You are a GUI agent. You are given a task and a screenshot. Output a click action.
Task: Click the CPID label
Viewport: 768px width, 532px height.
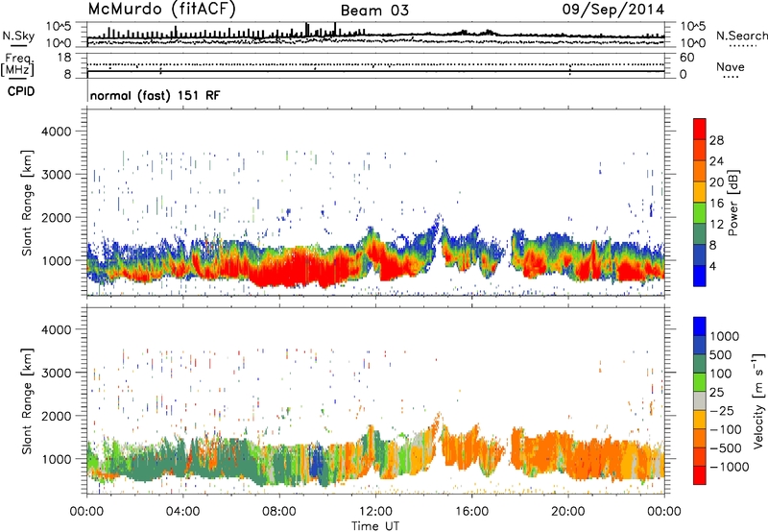[x=21, y=91]
